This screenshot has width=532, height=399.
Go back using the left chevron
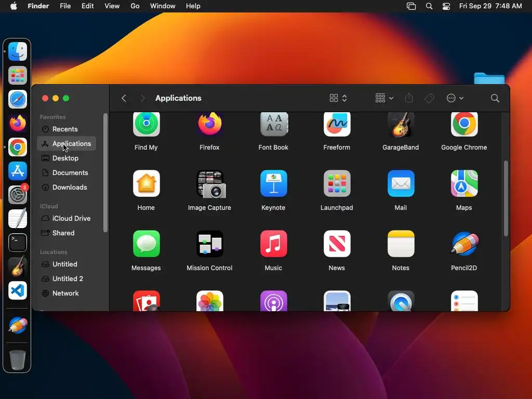pyautogui.click(x=124, y=98)
